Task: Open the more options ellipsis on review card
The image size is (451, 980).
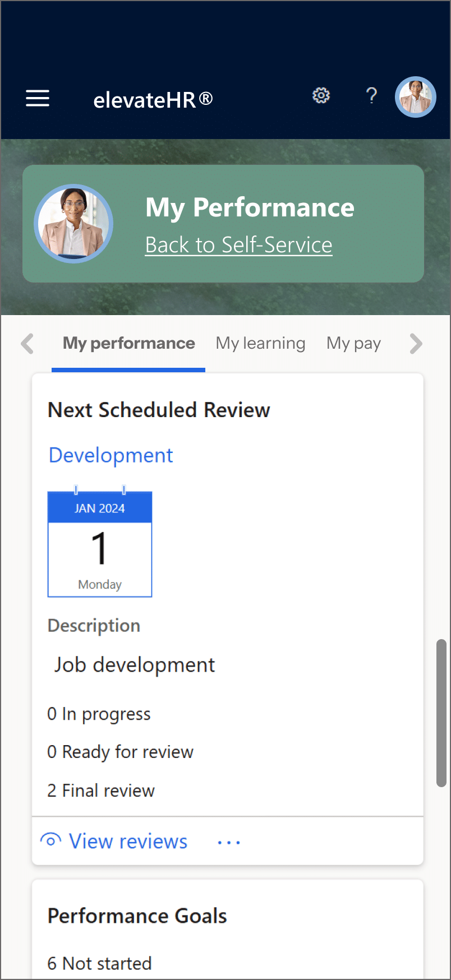Action: point(229,842)
